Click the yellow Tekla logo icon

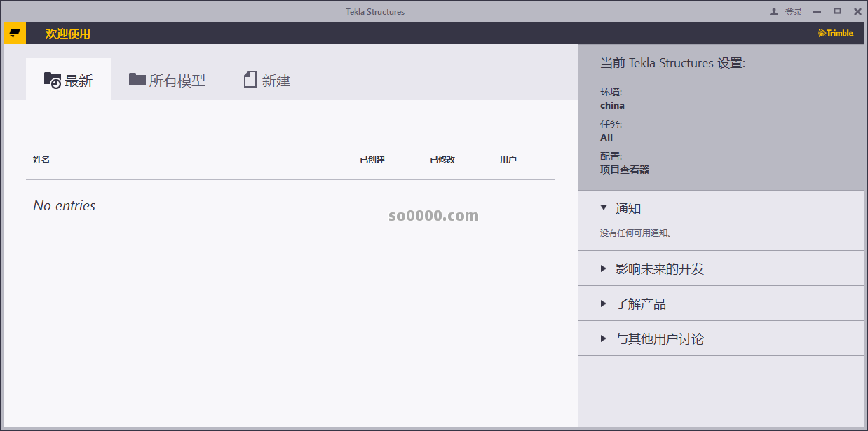pos(14,33)
